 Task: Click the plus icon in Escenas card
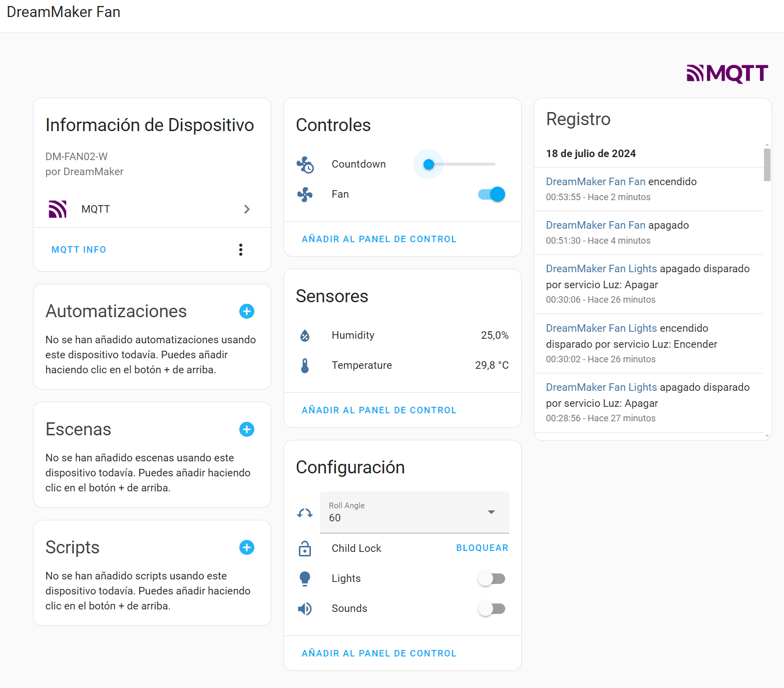[x=247, y=429]
